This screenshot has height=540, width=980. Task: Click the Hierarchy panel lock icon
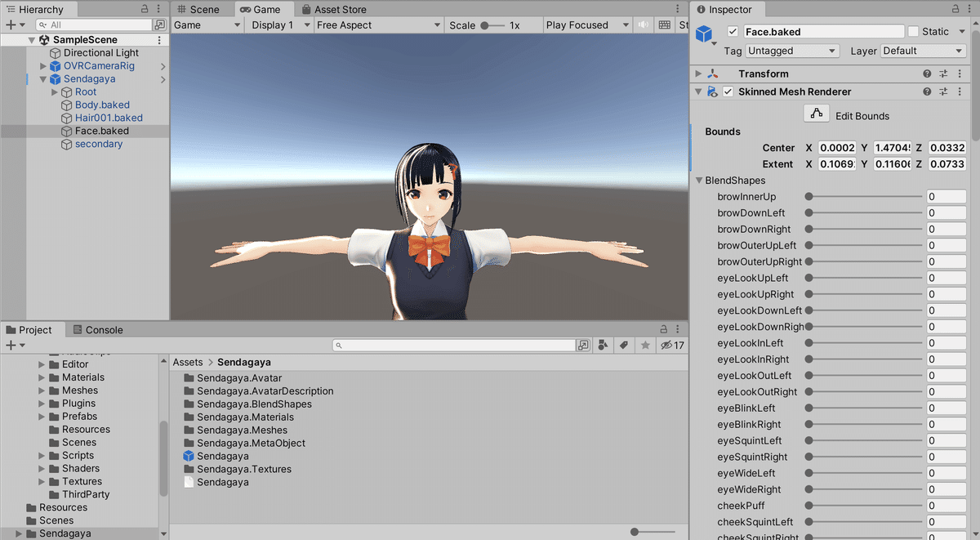(x=145, y=9)
